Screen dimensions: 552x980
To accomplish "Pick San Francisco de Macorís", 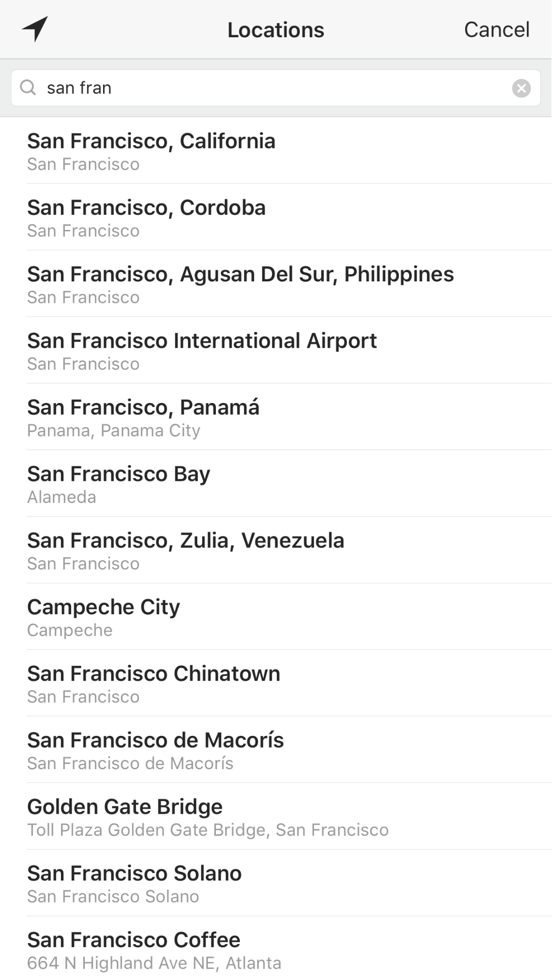I will [x=156, y=751].
